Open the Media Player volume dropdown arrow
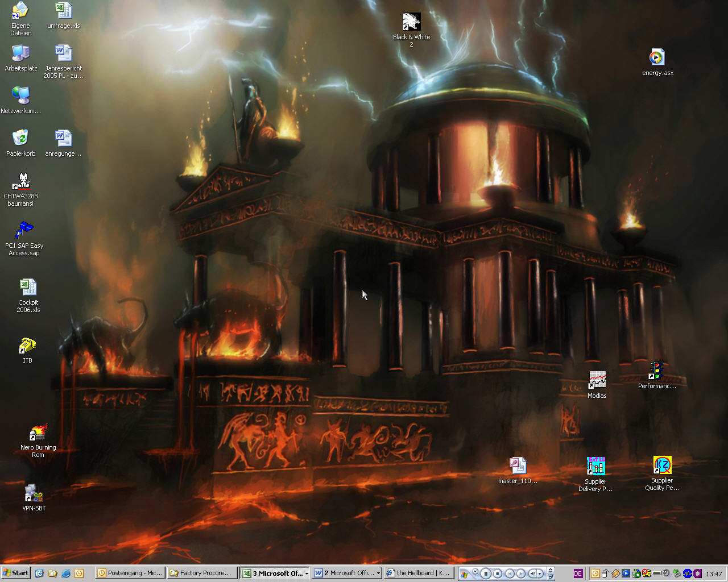The height and width of the screenshot is (582, 728). (x=540, y=573)
